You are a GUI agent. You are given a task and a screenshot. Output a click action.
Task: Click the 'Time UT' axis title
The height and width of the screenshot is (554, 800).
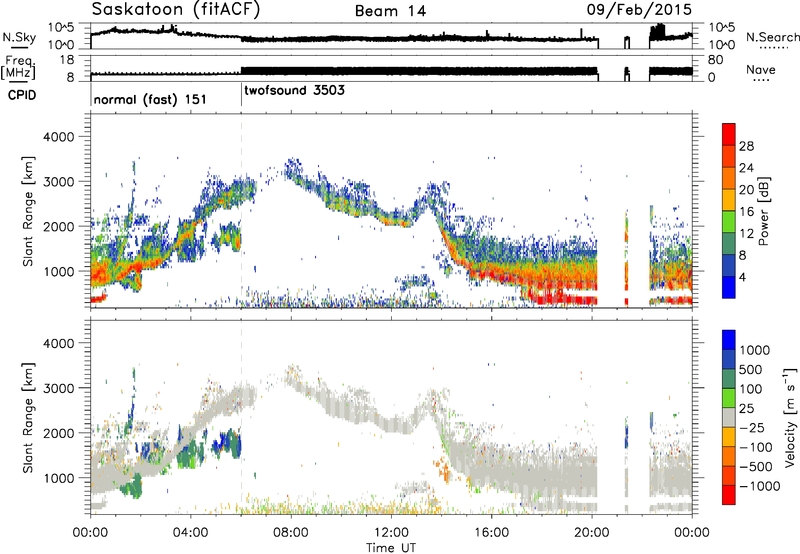[x=391, y=547]
